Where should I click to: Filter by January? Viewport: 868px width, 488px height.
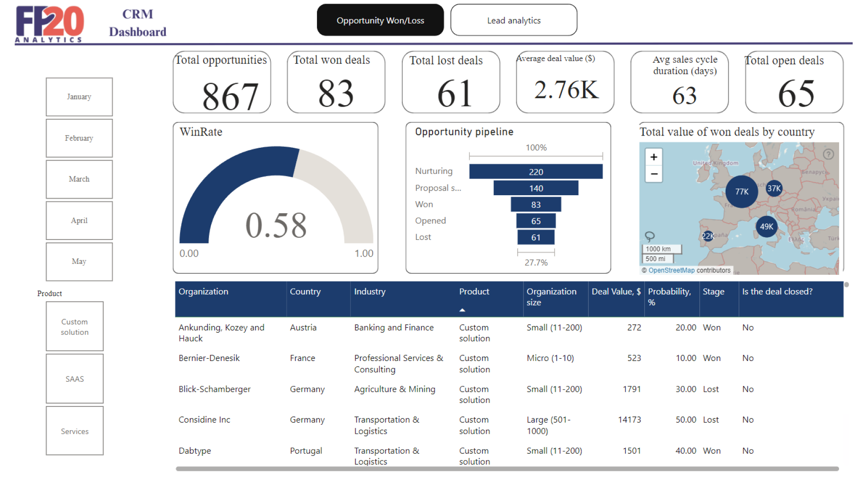click(79, 97)
